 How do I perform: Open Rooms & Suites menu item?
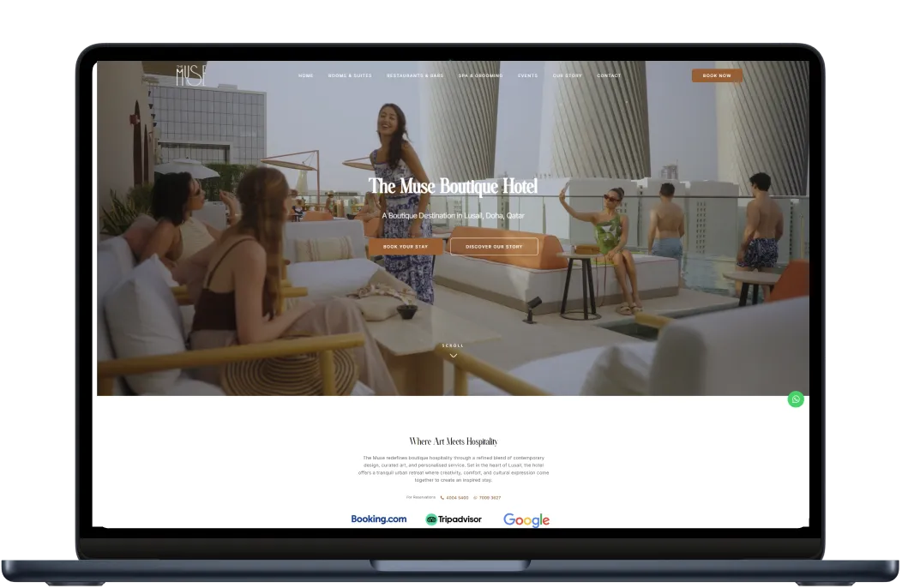coord(350,76)
